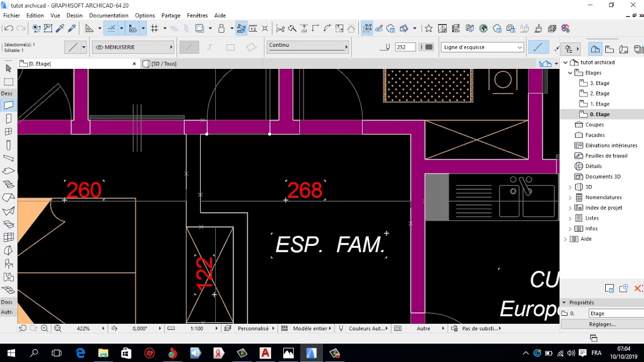Click the Undo arrow icon

(9, 29)
